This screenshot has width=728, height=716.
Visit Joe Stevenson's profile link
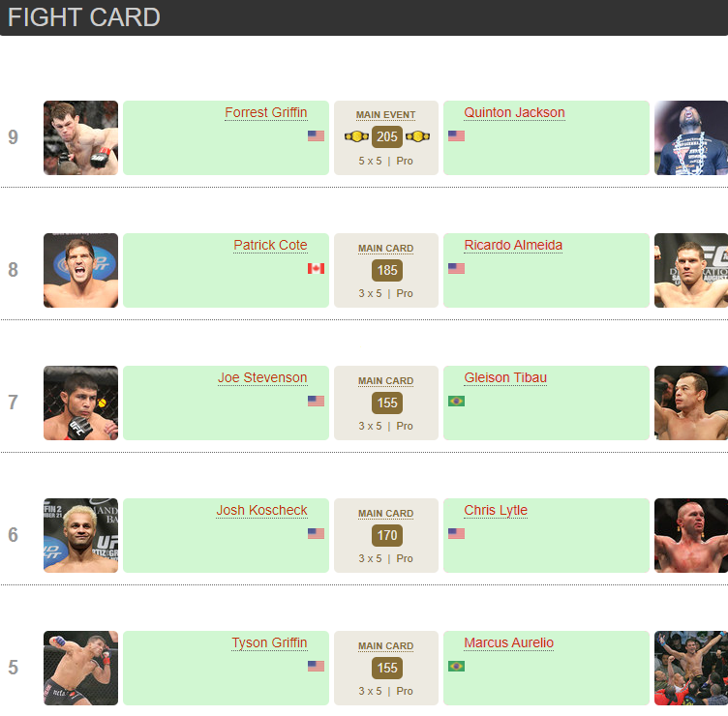point(262,377)
